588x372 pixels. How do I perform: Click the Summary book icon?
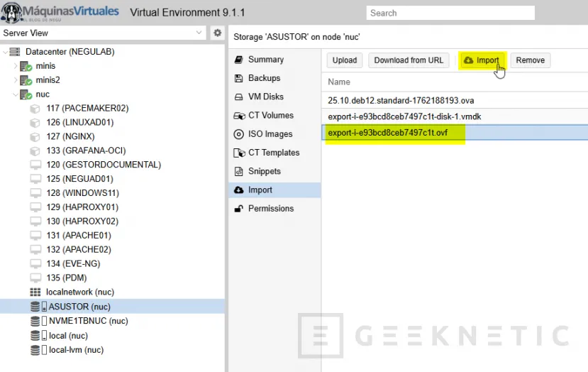click(238, 60)
